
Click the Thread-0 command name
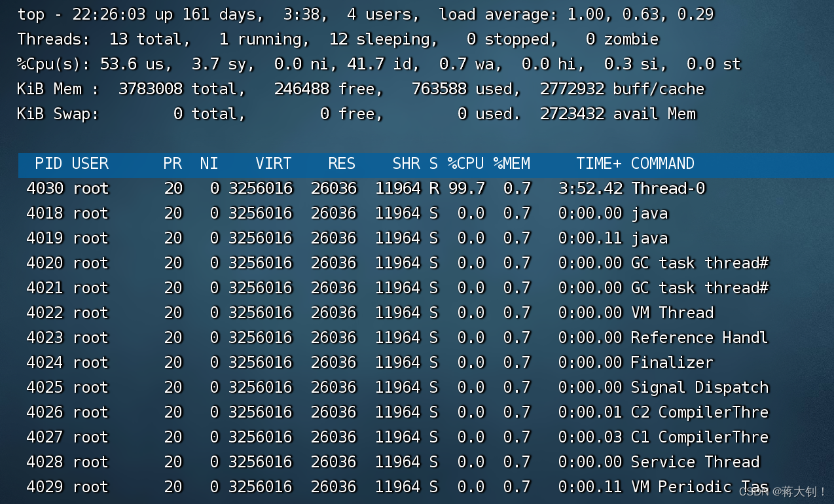[668, 189]
